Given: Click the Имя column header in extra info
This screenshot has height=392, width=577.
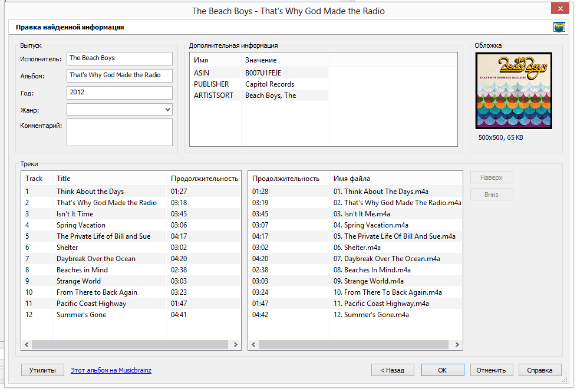Looking at the screenshot, I should click(216, 60).
